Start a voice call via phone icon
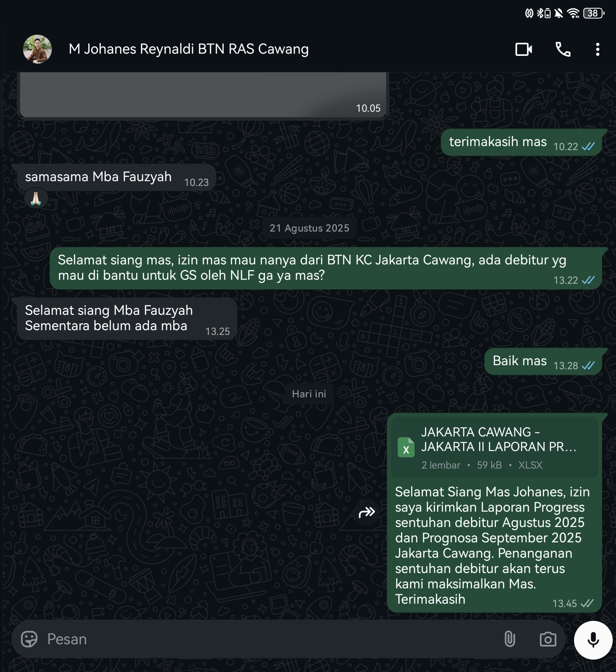This screenshot has width=616, height=672. click(x=563, y=49)
